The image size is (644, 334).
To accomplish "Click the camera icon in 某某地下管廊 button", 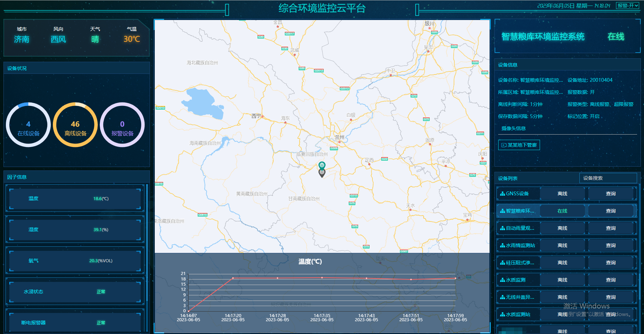I will (x=504, y=145).
